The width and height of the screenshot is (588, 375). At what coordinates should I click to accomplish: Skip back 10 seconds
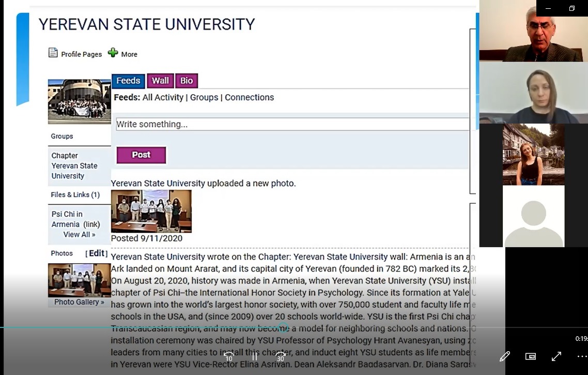tap(229, 356)
